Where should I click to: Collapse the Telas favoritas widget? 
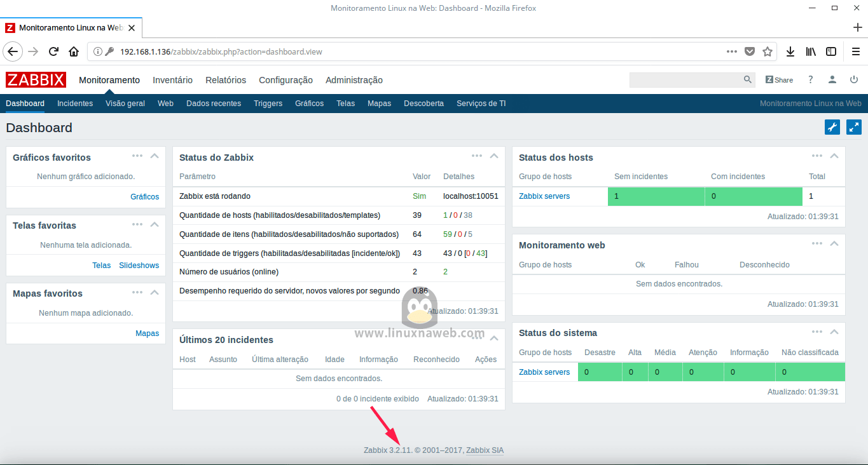click(x=155, y=224)
